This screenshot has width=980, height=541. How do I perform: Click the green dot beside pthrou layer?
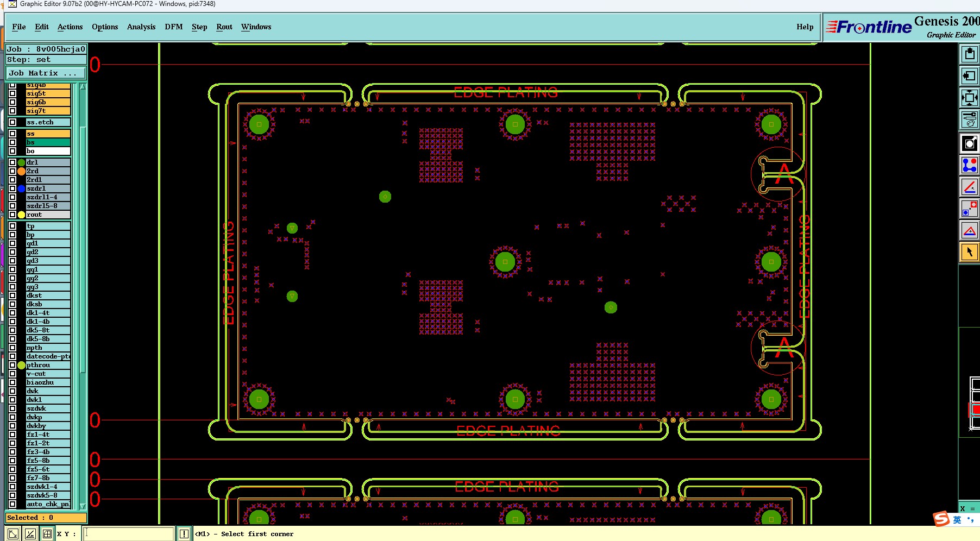[x=21, y=365]
